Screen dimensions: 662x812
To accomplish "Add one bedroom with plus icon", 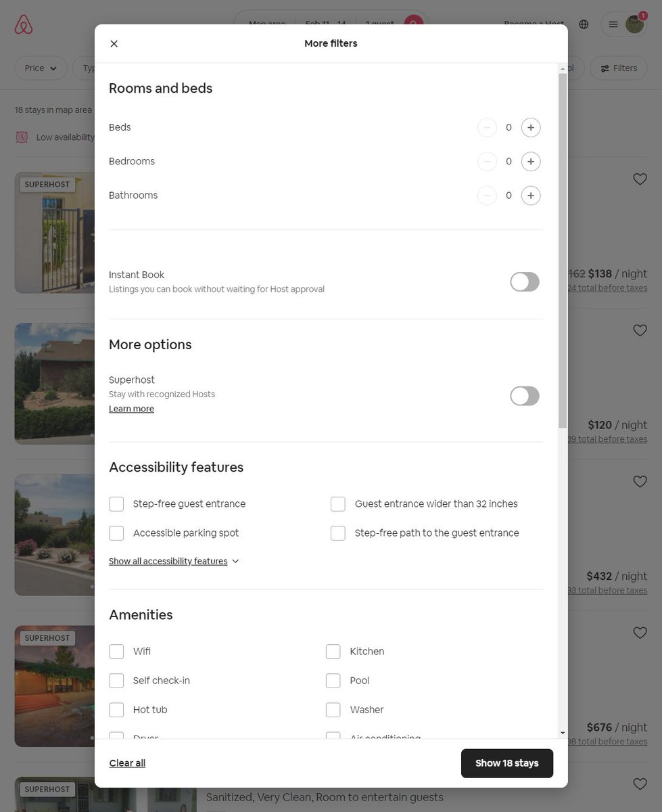I will tap(531, 162).
